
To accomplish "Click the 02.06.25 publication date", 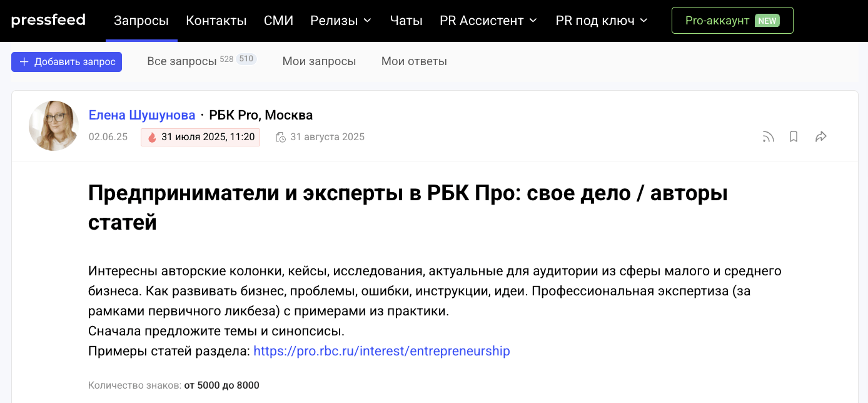I will (108, 137).
